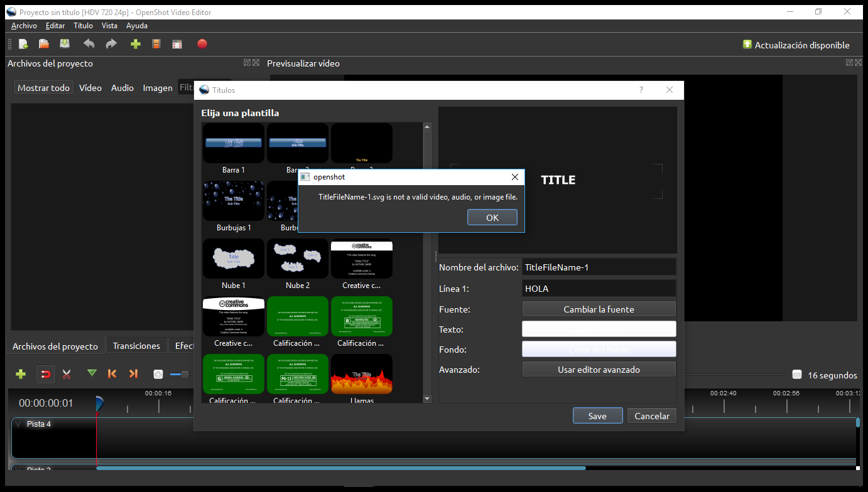Select the razor scissors tool
This screenshot has height=492, width=868.
coord(67,374)
